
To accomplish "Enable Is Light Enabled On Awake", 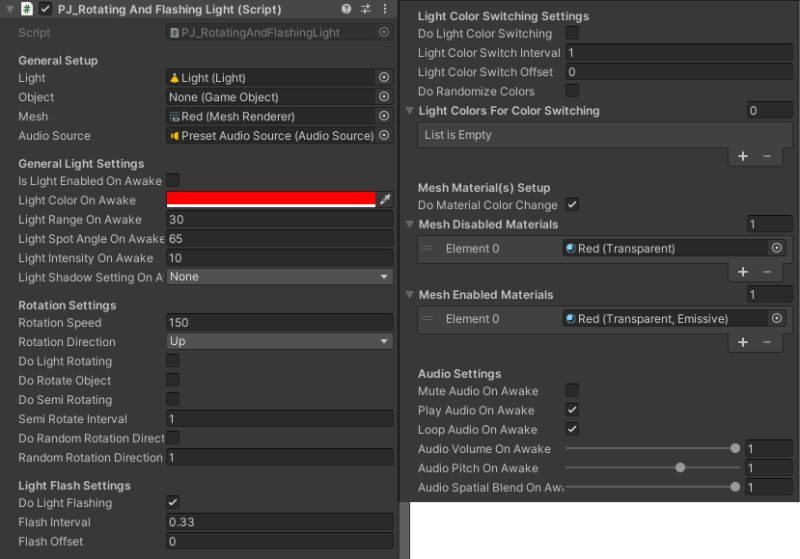I will pos(173,180).
